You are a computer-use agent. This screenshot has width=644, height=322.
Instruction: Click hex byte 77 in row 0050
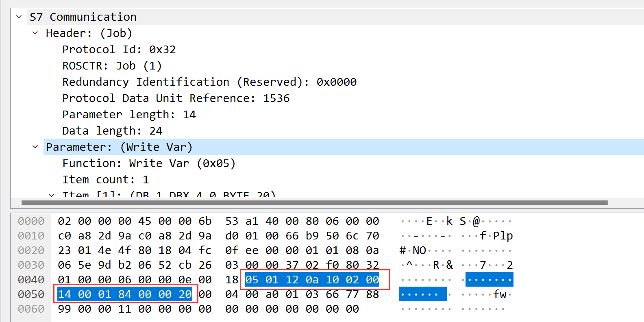pyautogui.click(x=352, y=294)
